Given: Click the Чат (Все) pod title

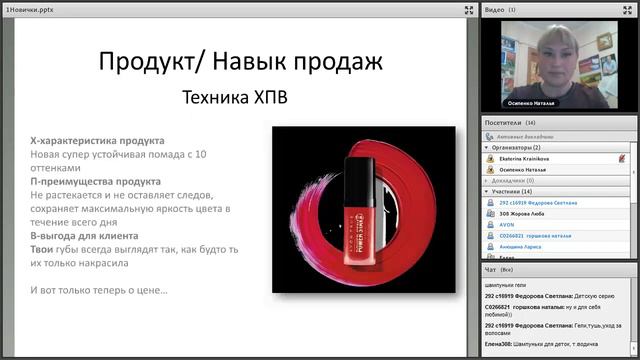Looking at the screenshot, I should 498,269.
